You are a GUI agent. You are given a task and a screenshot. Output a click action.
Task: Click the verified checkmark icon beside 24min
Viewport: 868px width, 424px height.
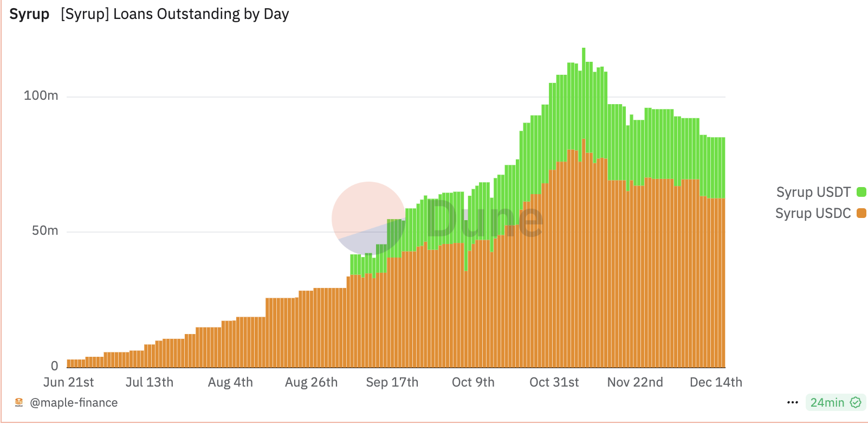856,402
